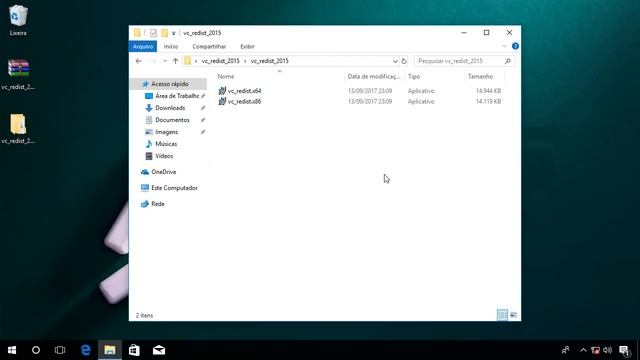Go up one folder level arrow

pyautogui.click(x=176, y=61)
